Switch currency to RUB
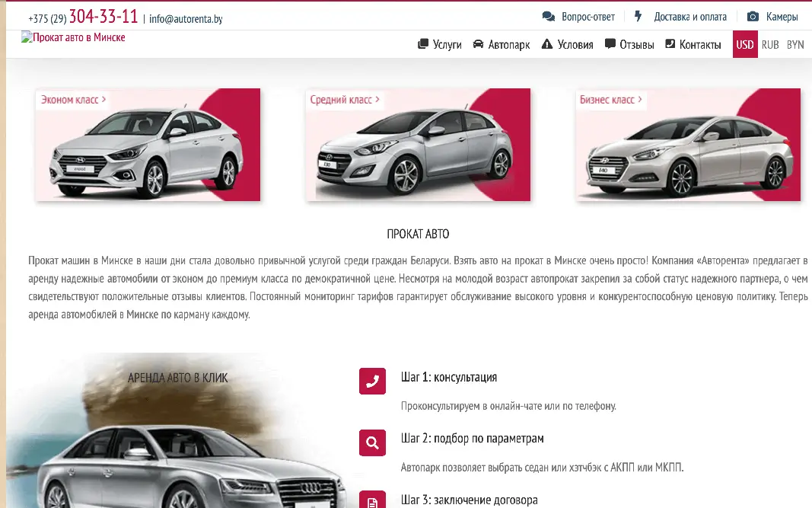This screenshot has width=812, height=508. [x=770, y=45]
